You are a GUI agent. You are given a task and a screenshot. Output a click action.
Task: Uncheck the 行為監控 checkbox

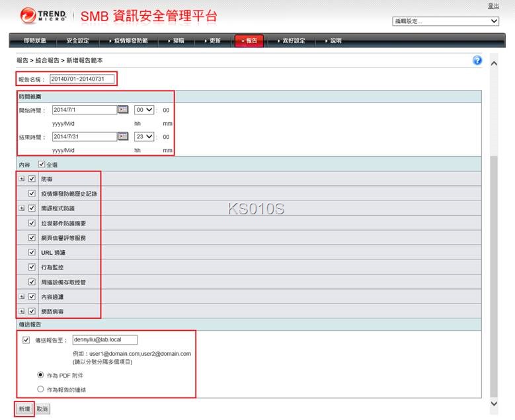tap(32, 267)
